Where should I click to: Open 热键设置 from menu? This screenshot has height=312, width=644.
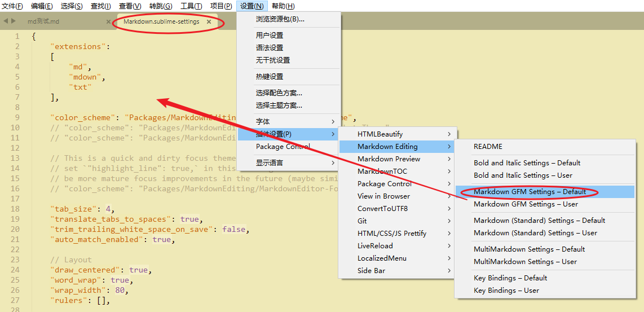tap(289, 77)
